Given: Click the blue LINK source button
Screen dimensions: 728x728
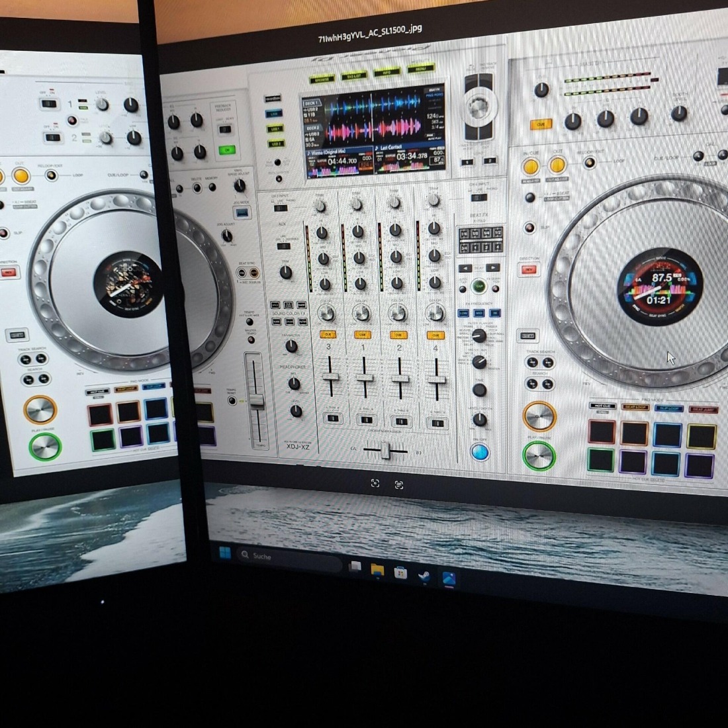Looking at the screenshot, I should coord(274,113).
